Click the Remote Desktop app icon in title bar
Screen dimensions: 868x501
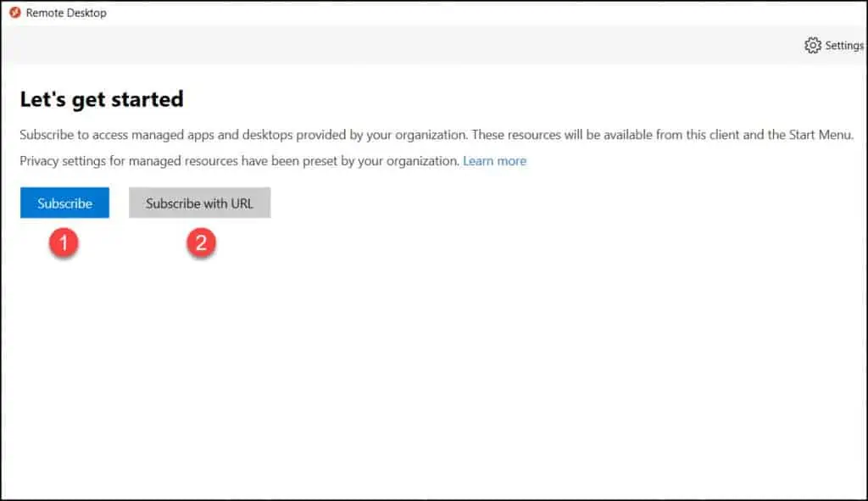(x=15, y=12)
